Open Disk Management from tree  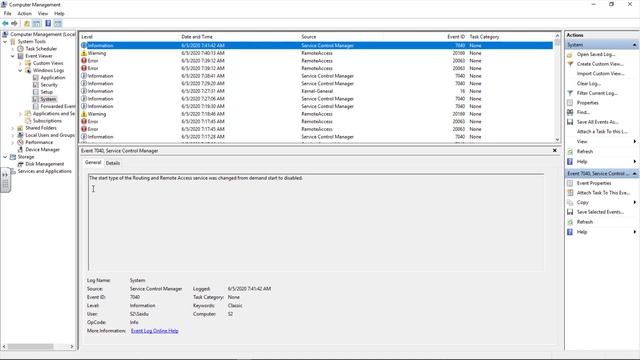(x=44, y=164)
